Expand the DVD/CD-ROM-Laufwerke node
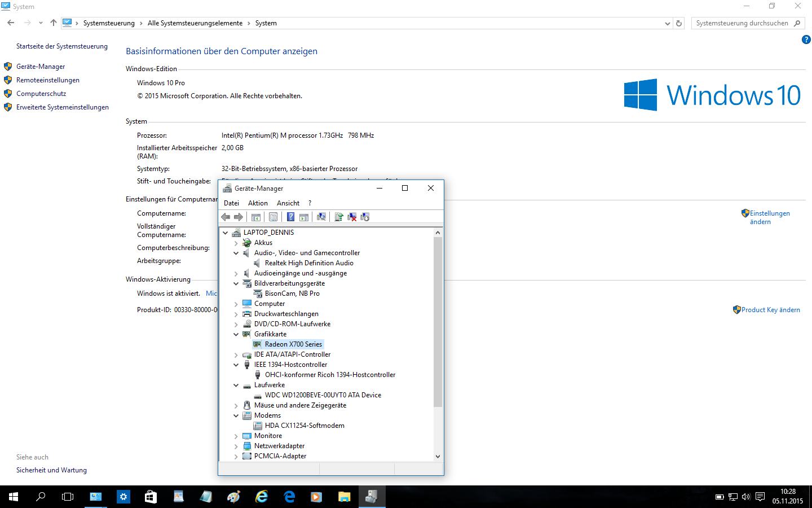This screenshot has height=508, width=812. coord(236,324)
